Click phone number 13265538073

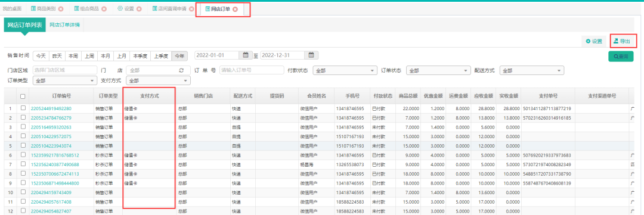pos(350,164)
